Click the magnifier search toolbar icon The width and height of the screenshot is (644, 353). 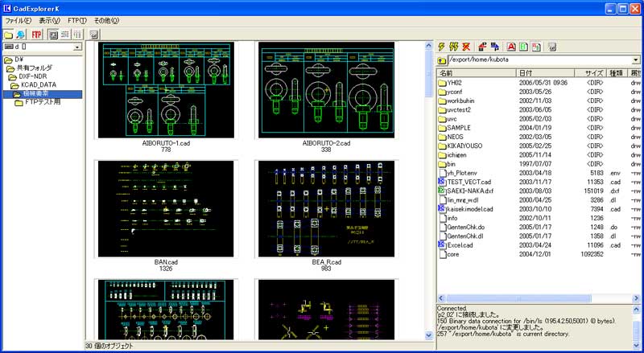21,35
